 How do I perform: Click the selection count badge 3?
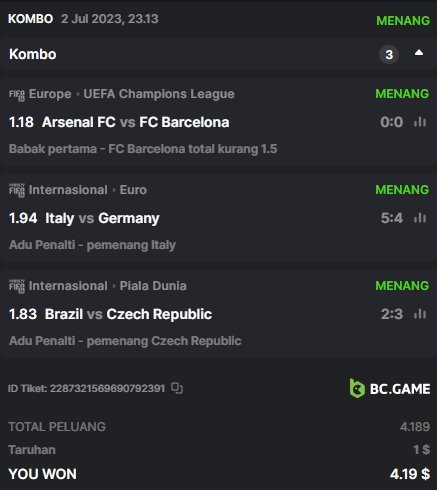pyautogui.click(x=389, y=54)
